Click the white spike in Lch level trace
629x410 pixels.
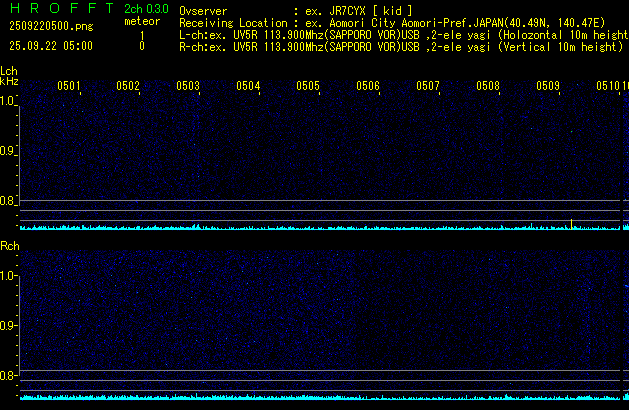(570, 223)
